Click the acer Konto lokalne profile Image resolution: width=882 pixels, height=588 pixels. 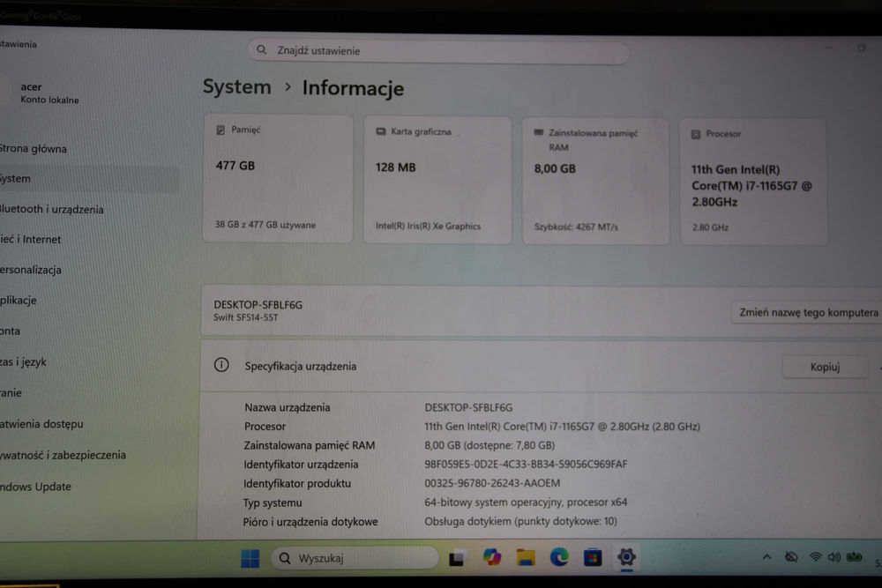42,93
